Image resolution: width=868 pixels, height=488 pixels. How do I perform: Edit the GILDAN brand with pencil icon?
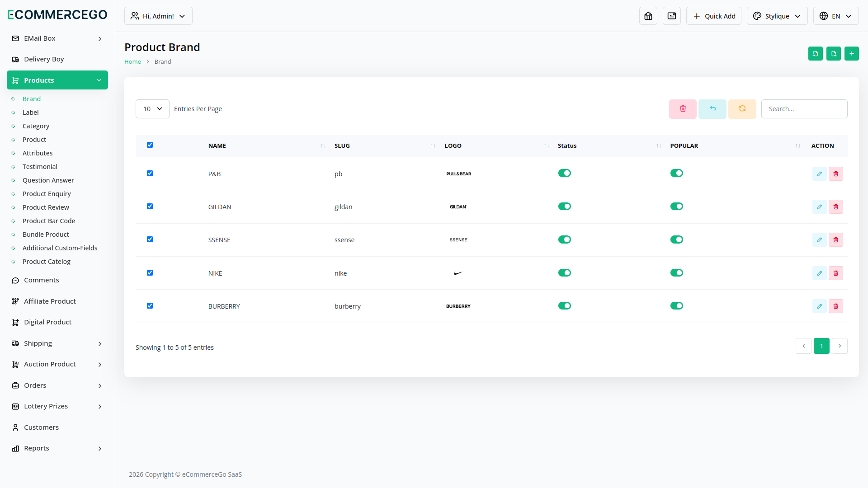(x=819, y=207)
